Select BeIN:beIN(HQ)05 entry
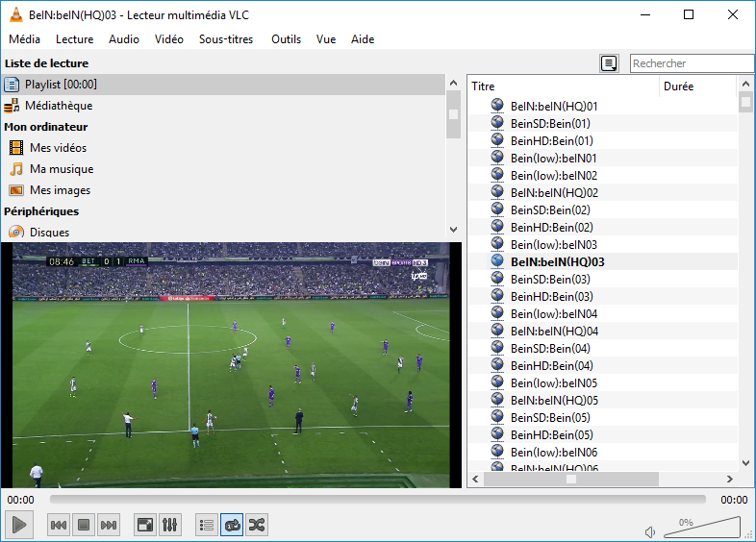 click(x=603, y=401)
